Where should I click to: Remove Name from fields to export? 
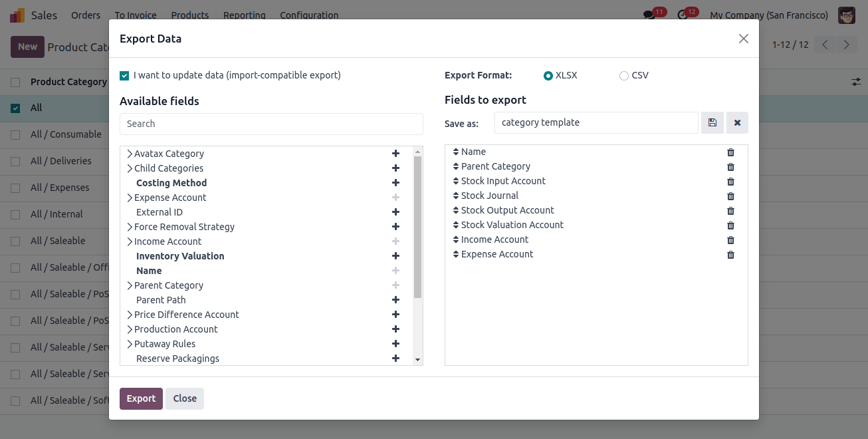pos(730,152)
